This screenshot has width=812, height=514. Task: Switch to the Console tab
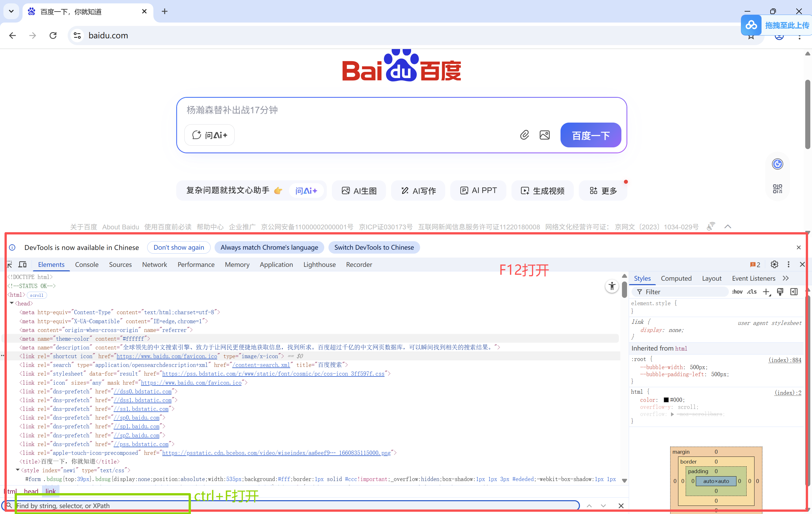87,265
